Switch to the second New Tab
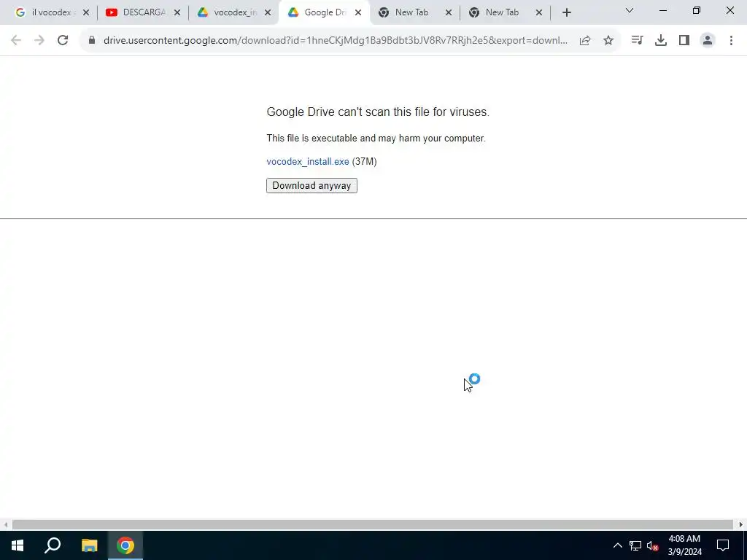Viewport: 747px width, 560px height. point(496,12)
